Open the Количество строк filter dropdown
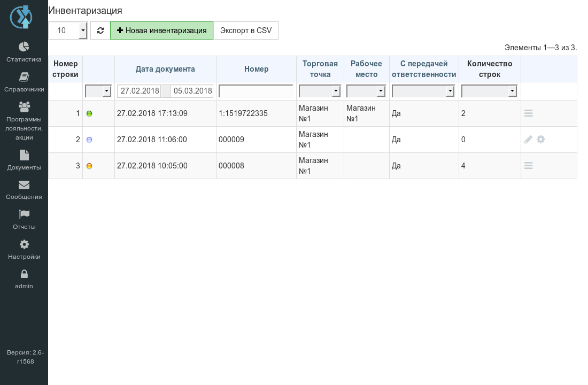 pos(489,91)
